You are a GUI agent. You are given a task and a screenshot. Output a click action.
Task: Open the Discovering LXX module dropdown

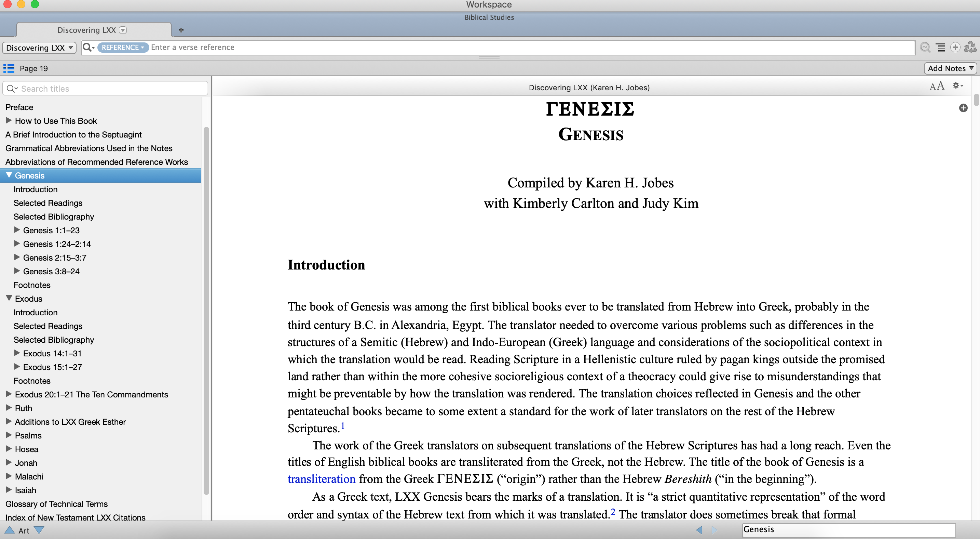click(x=39, y=48)
